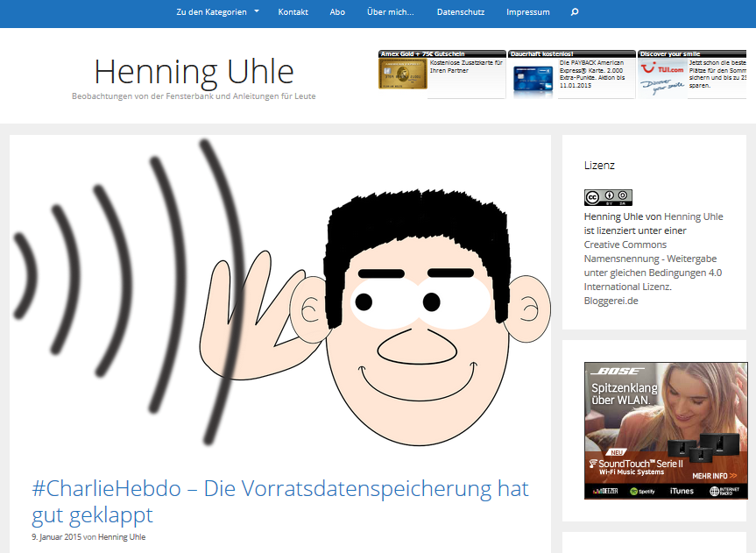Viewport: 756px width, 553px height.
Task: Click the MEHR INFO button in the Bose ad
Action: 710,476
